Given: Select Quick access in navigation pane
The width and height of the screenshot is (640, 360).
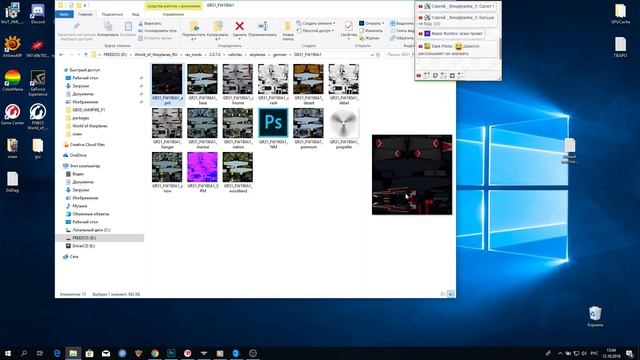Looking at the screenshot, I should pos(82,70).
